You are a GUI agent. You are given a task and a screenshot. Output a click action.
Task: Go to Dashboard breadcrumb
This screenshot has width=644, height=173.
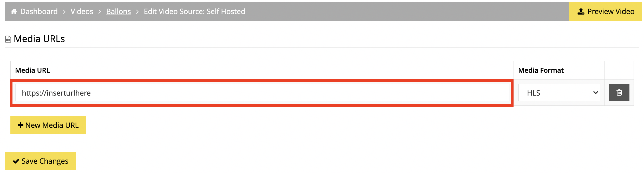(39, 11)
